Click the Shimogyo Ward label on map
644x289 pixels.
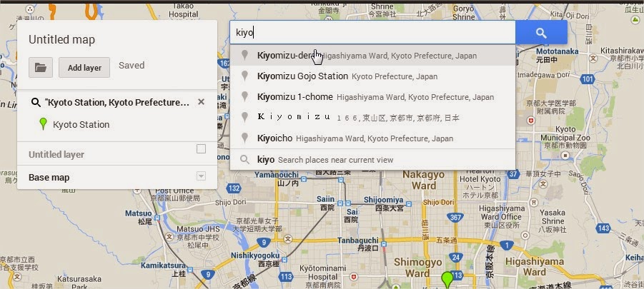coord(418,267)
